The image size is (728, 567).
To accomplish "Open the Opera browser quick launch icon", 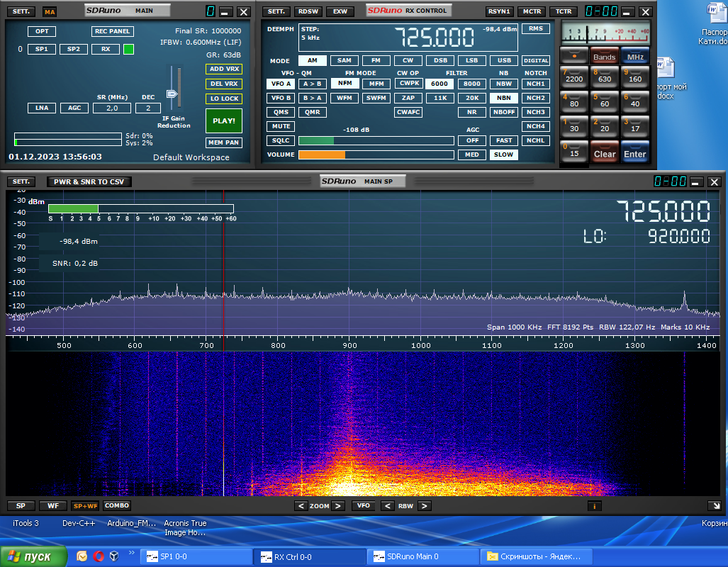I will (99, 556).
